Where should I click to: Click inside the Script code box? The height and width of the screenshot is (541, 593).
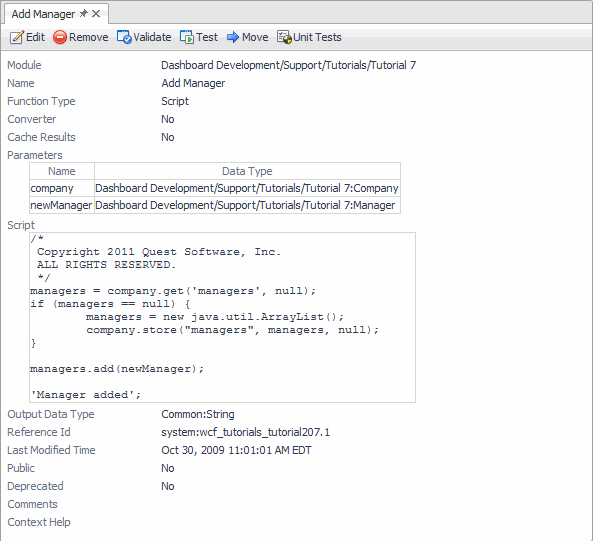point(222,318)
